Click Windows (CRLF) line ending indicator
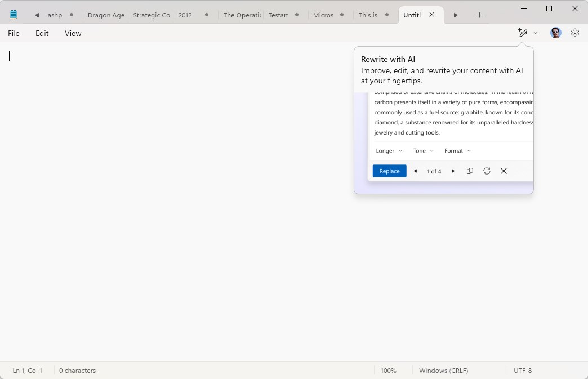588x379 pixels. (x=443, y=371)
